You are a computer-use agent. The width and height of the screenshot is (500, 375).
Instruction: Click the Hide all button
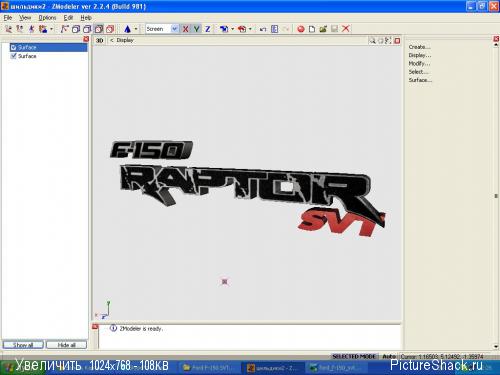point(67,345)
